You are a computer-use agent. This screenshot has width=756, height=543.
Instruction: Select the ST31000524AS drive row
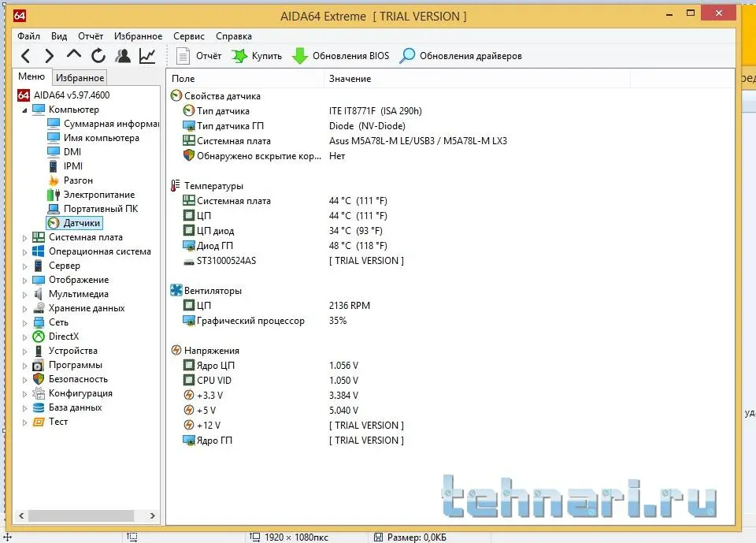(450, 261)
